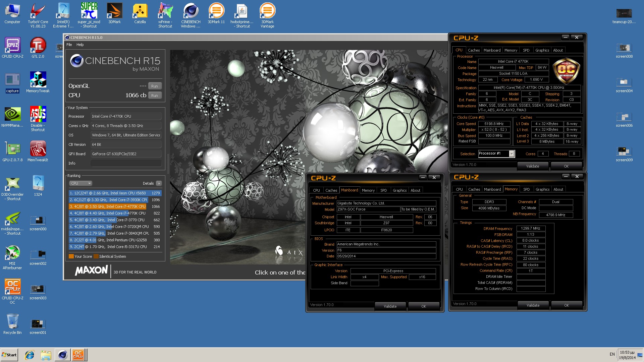Open nvidiaInspector shortcut icon
Viewport: 644px width, 362px height.
[x=12, y=223]
